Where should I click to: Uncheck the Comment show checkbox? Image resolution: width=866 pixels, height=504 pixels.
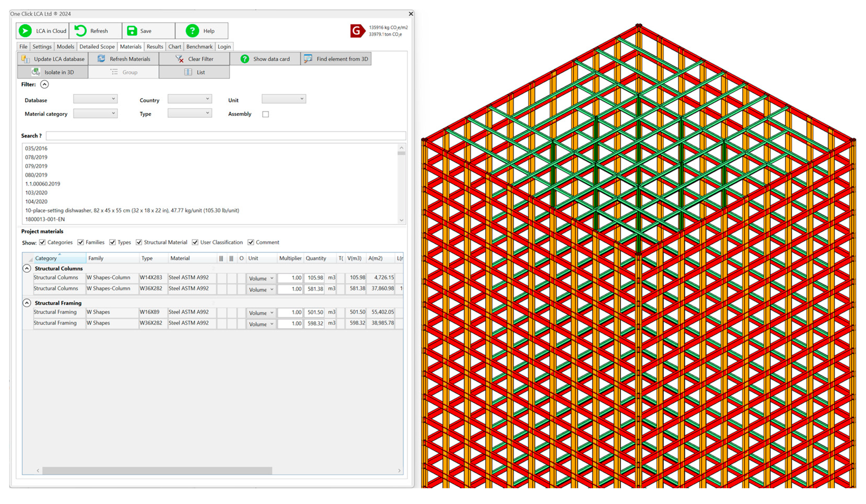251,242
